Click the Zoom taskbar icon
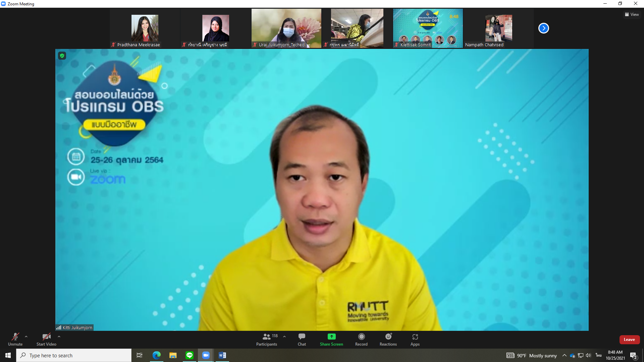This screenshot has width=644, height=362. (206, 355)
